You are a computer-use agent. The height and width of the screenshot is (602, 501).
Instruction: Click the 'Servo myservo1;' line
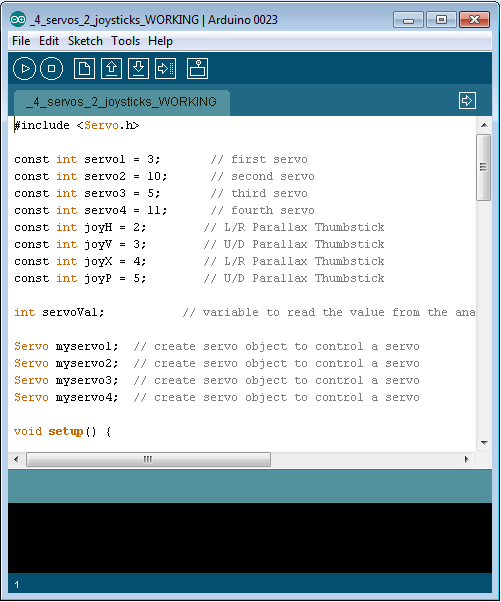point(66,346)
